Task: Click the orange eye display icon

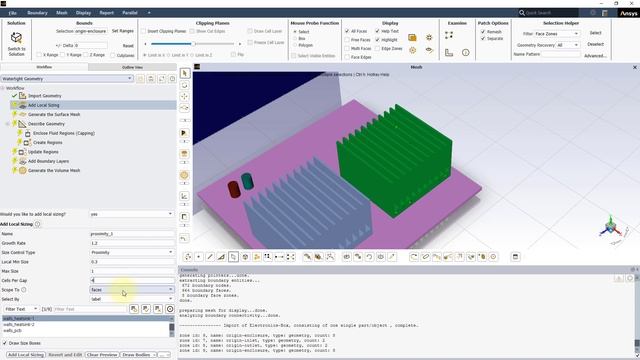Action: point(429,50)
